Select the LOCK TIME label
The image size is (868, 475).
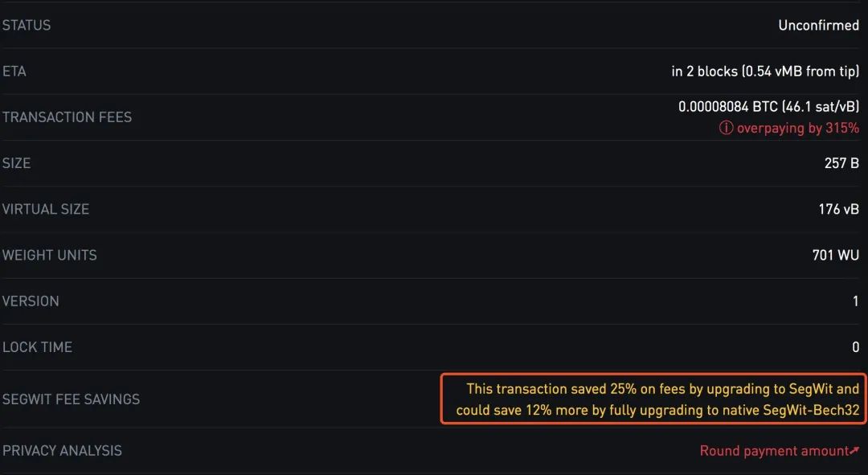pyautogui.click(x=37, y=347)
